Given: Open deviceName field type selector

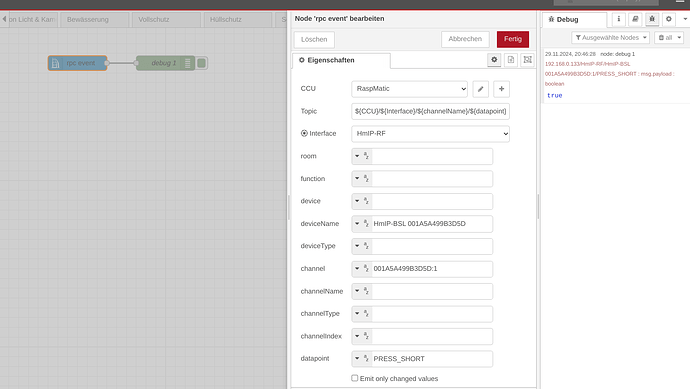Looking at the screenshot, I should 362,224.
